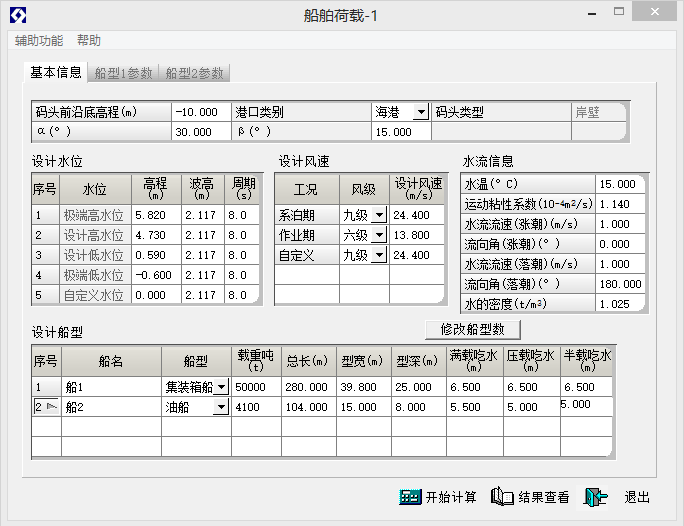Click the exit door icon for 退出
This screenshot has height=526, width=684.
pyautogui.click(x=597, y=497)
